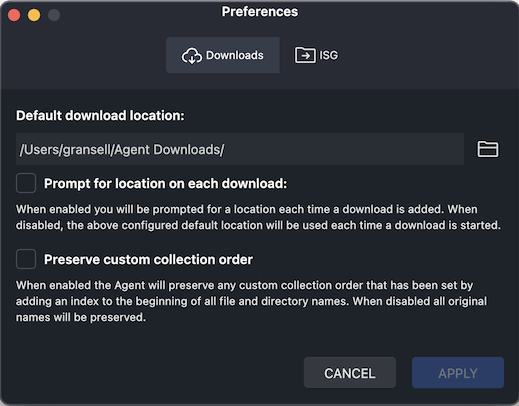Open the ISG tab
Viewport: 519px width, 406px height.
[316, 55]
